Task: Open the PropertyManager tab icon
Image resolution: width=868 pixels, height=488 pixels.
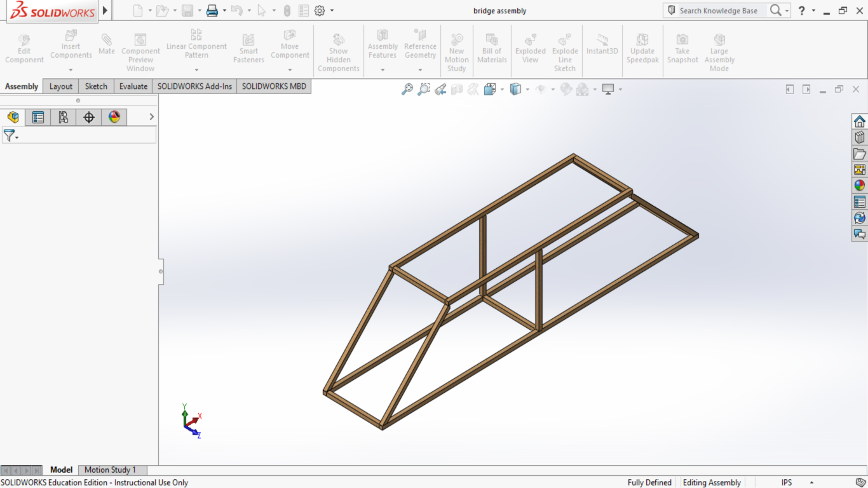Action: click(x=38, y=117)
